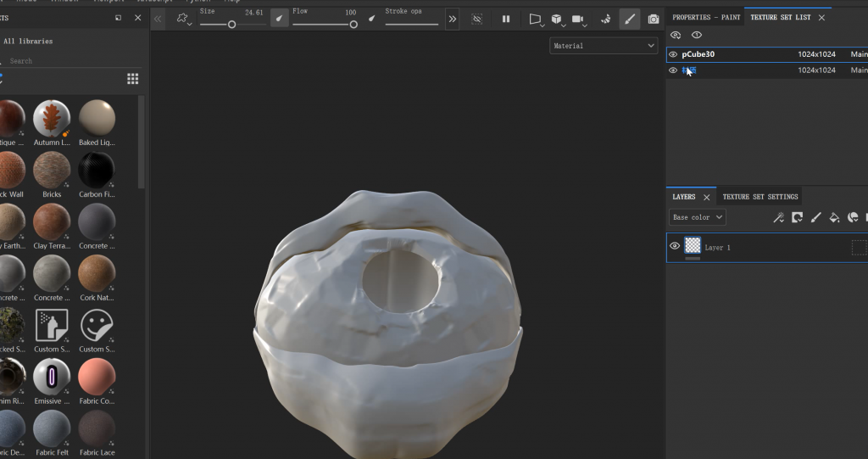Toggle hide excluded geometry icon
Viewport: 868px width, 459px height.
(476, 19)
